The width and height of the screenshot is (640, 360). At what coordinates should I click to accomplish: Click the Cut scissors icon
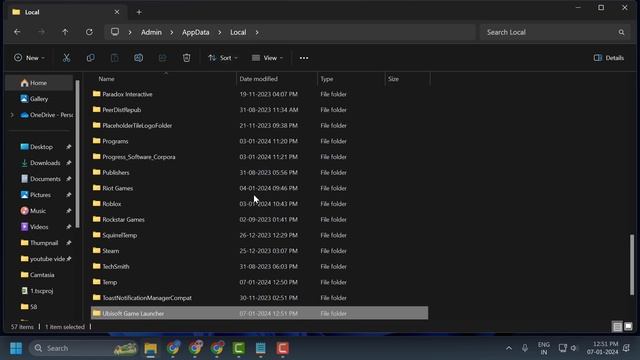66,58
